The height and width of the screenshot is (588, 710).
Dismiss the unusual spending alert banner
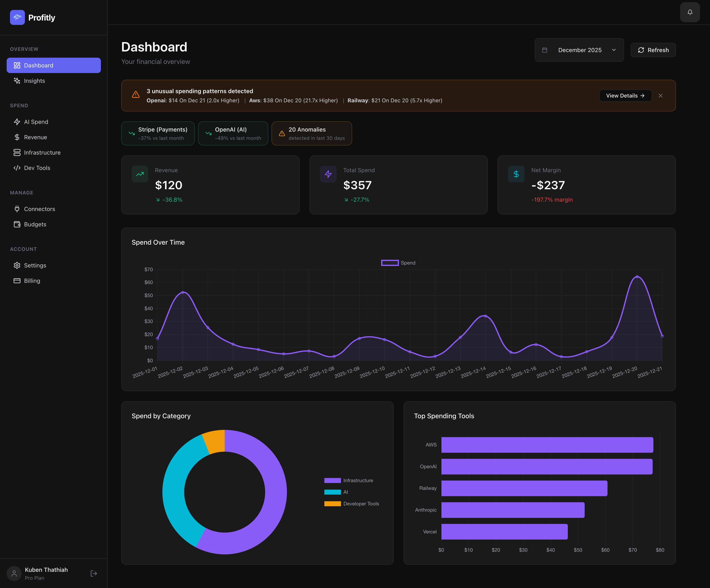click(x=660, y=96)
